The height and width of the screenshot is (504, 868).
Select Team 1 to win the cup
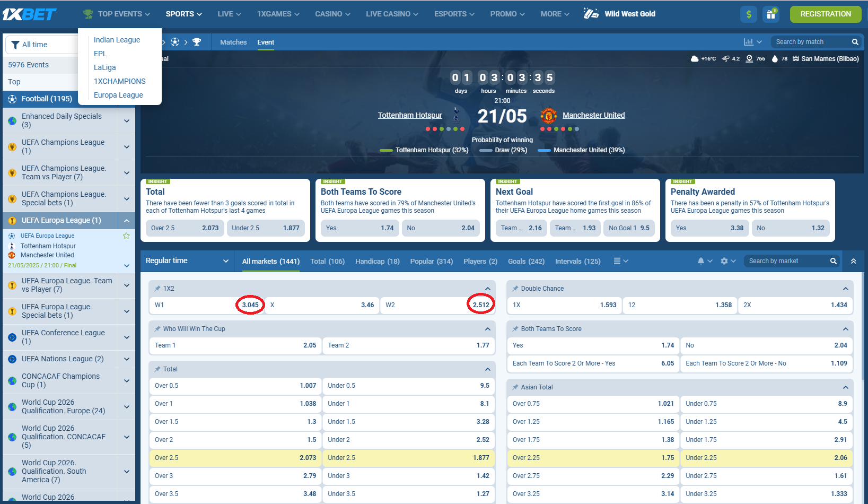point(235,345)
